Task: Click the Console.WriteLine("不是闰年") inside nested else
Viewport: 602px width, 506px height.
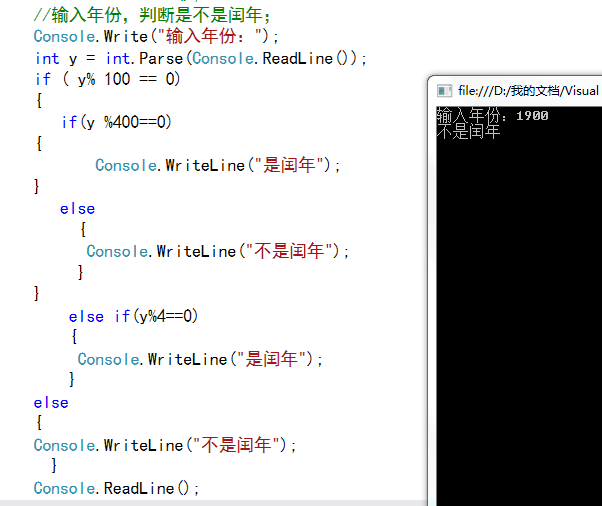Action: point(217,252)
